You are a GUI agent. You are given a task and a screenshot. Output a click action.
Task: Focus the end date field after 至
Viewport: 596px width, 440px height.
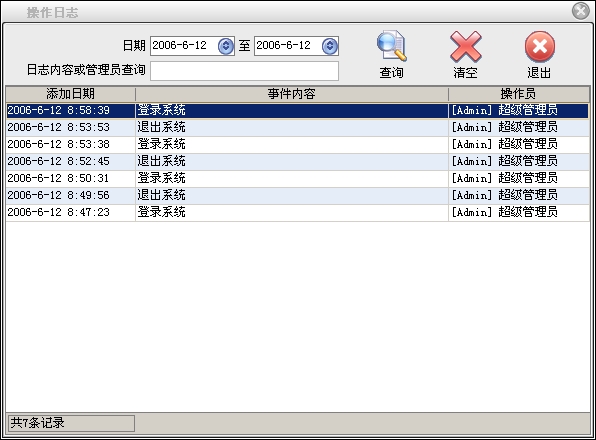pyautogui.click(x=288, y=46)
